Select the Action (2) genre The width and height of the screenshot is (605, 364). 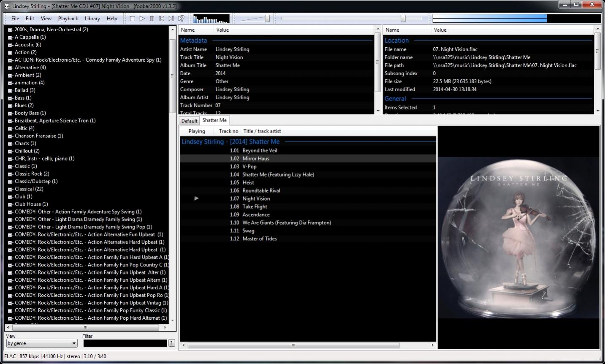click(25, 52)
